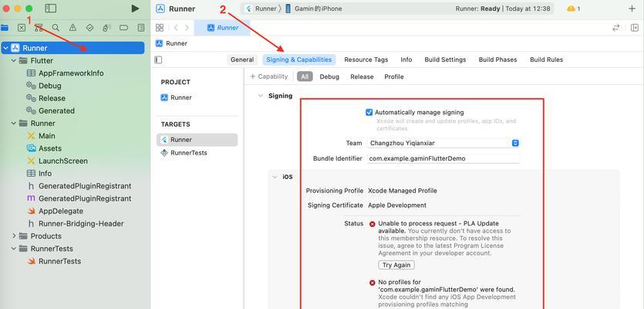
Task: Collapse the Signing section
Action: pyautogui.click(x=260, y=96)
